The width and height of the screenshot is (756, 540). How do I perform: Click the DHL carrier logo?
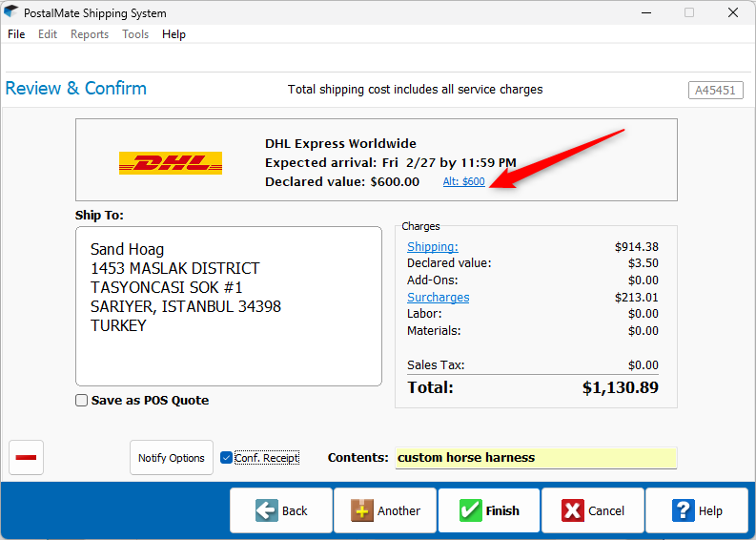[x=170, y=163]
